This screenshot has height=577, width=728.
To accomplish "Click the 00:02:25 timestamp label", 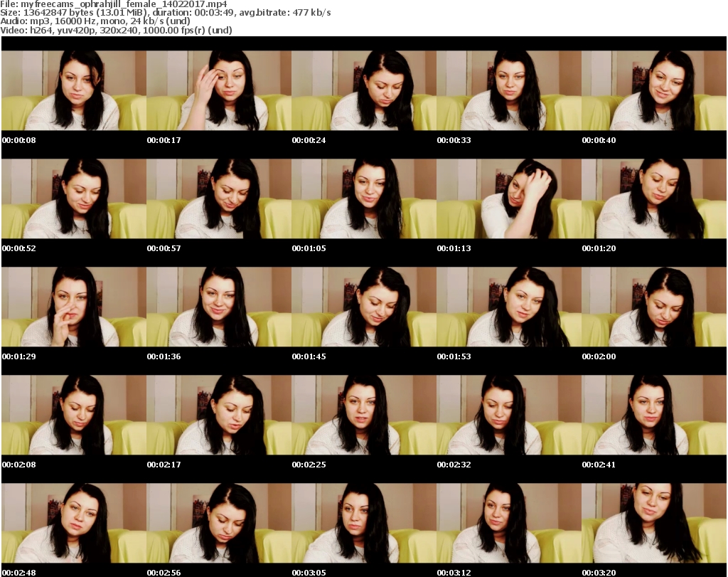I will coord(309,465).
